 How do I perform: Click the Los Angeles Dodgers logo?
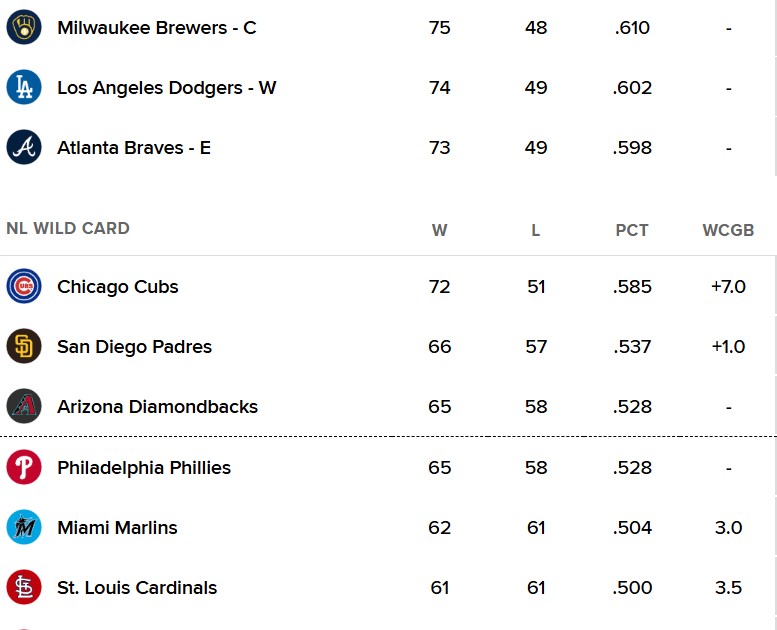24,87
